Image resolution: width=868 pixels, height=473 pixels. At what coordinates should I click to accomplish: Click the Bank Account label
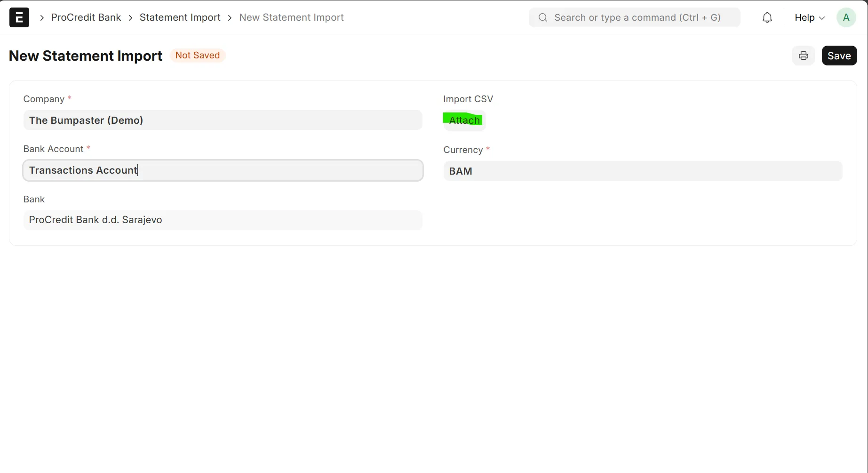point(53,149)
